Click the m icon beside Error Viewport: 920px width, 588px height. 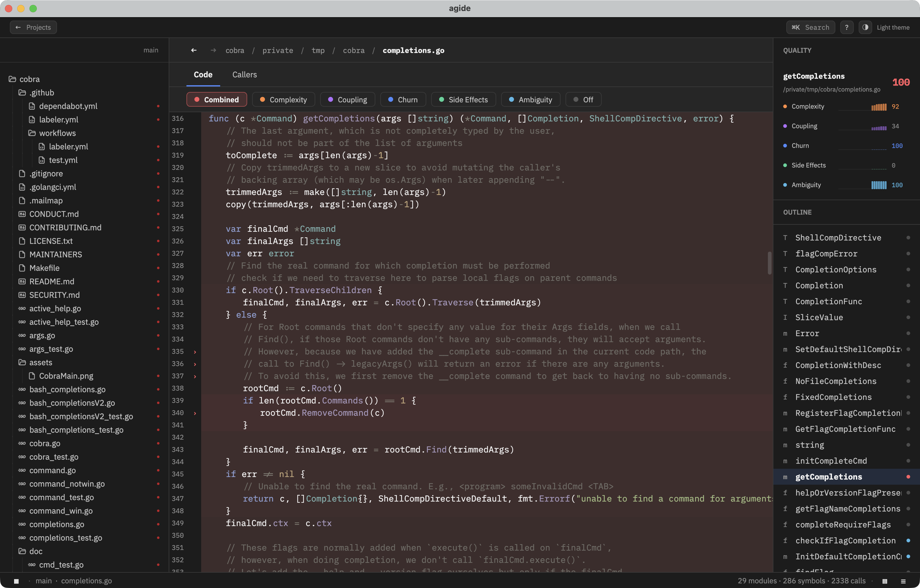click(x=785, y=333)
